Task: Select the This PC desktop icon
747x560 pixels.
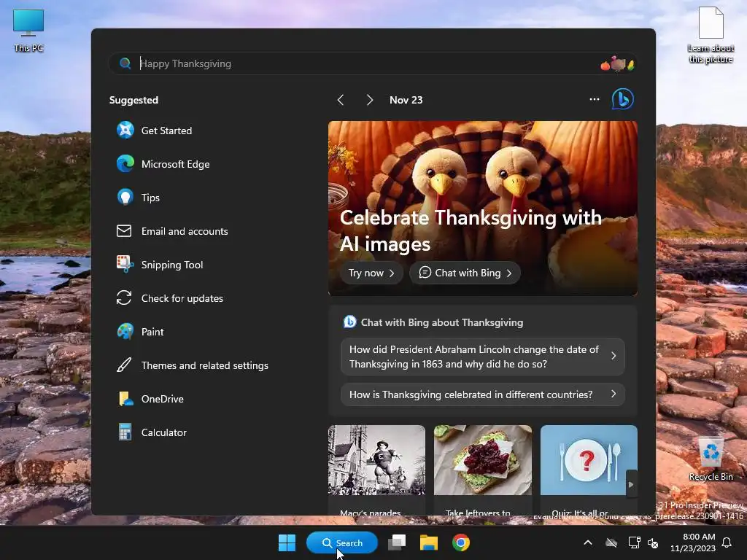Action: pos(28,31)
